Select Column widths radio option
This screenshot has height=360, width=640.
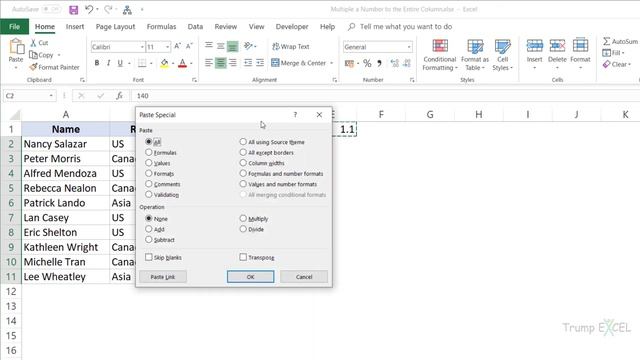(x=243, y=163)
